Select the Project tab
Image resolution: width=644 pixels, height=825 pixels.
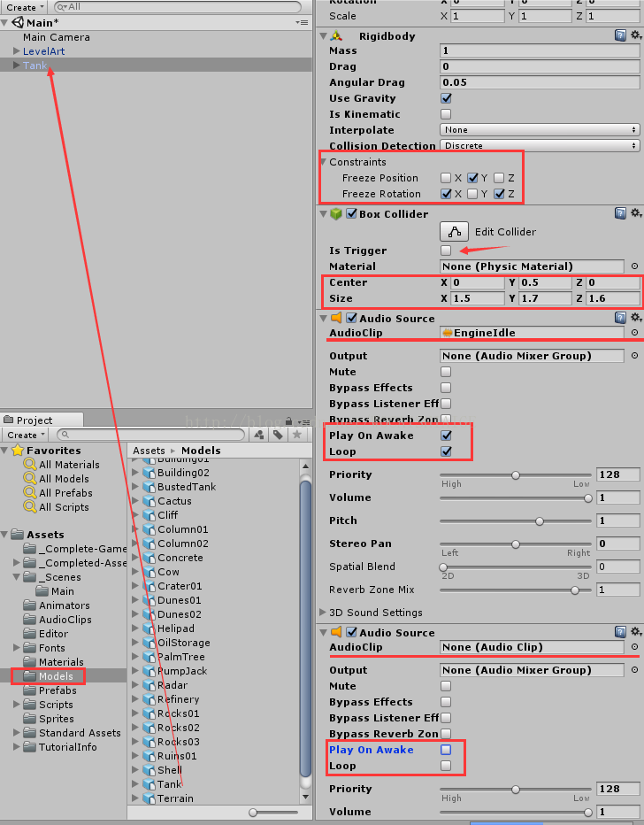(x=42, y=420)
